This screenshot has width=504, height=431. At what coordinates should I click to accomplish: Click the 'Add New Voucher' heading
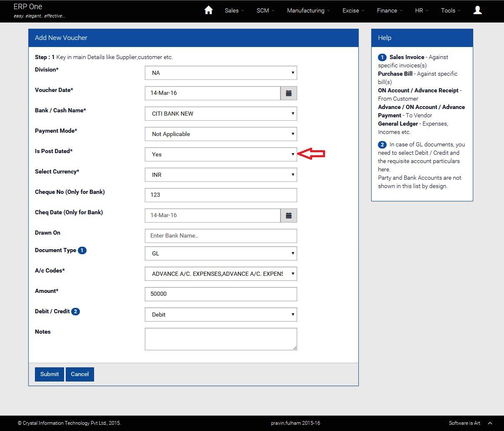(61, 38)
